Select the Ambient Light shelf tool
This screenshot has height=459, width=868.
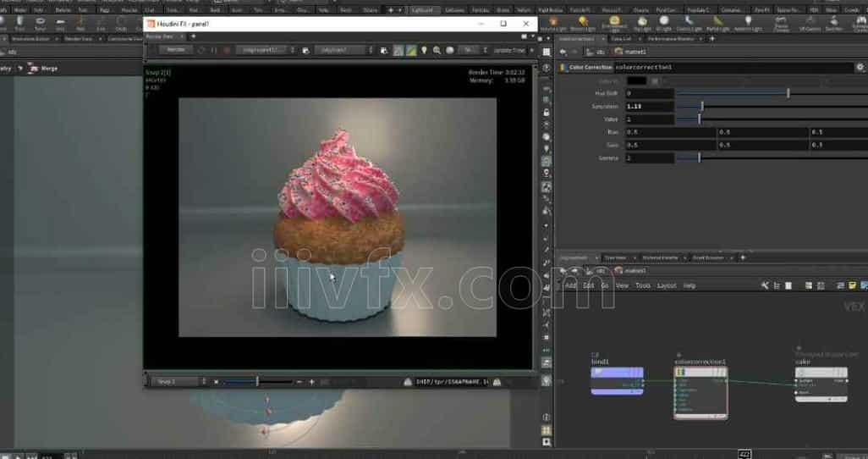pyautogui.click(x=748, y=23)
